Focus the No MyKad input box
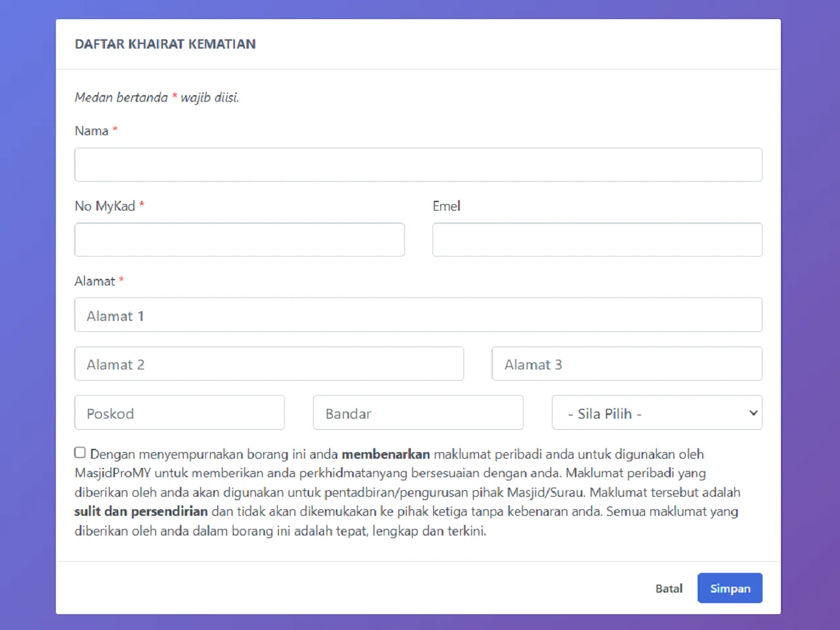The image size is (840, 630). coord(240,240)
